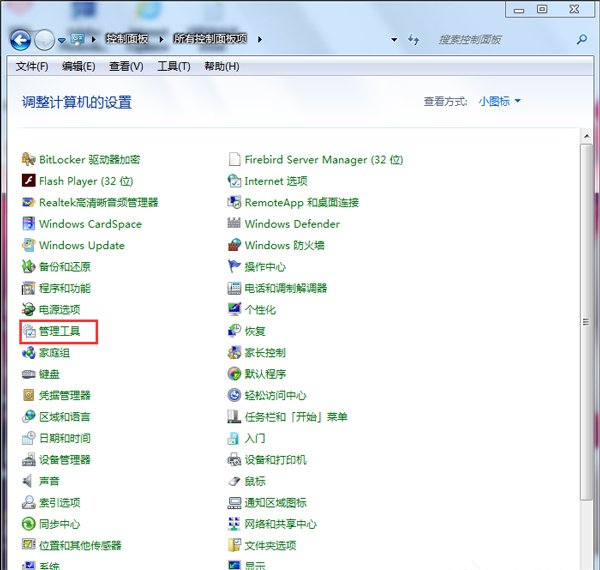Viewport: 600px width, 570px height.
Task: Open the 入门 getting started link
Action: pos(255,438)
